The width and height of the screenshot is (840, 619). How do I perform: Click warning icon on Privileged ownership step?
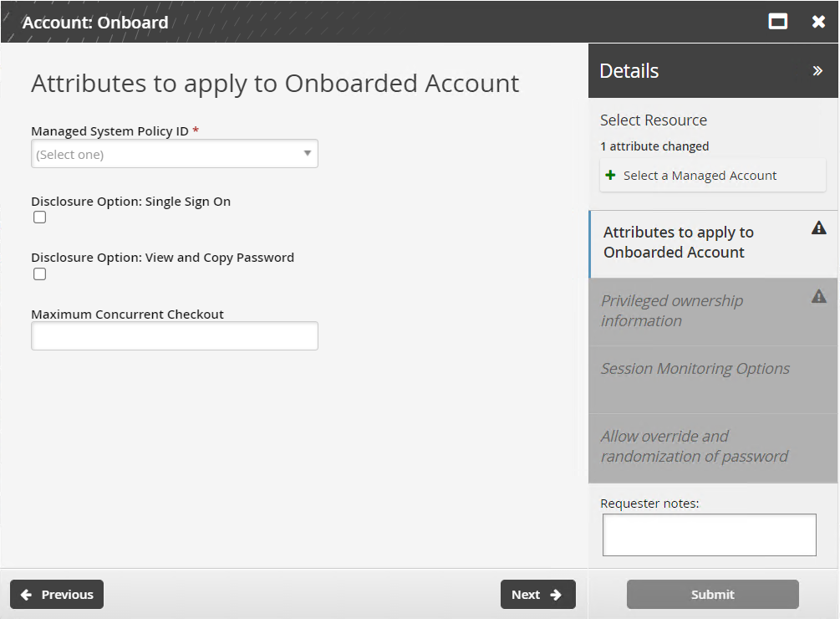[819, 296]
